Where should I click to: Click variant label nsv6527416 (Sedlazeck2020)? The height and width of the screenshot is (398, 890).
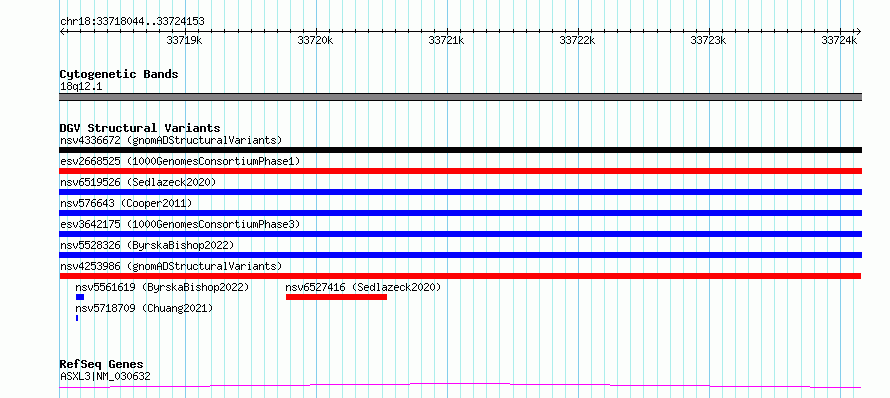(363, 287)
